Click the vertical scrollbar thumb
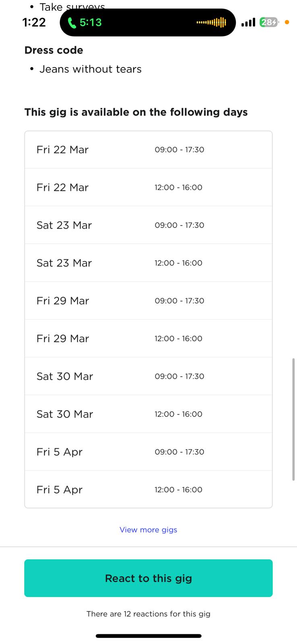Viewport: 297px width, 644px height. pyautogui.click(x=293, y=419)
